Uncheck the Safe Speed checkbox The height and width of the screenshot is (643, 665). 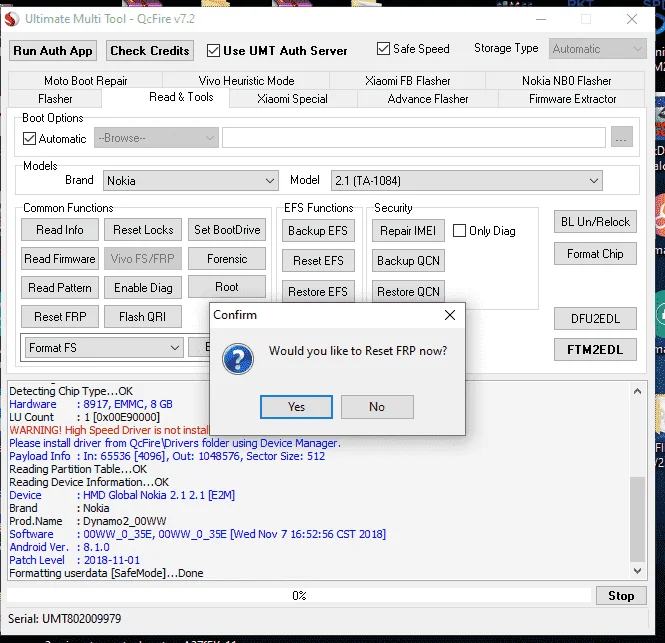point(383,49)
